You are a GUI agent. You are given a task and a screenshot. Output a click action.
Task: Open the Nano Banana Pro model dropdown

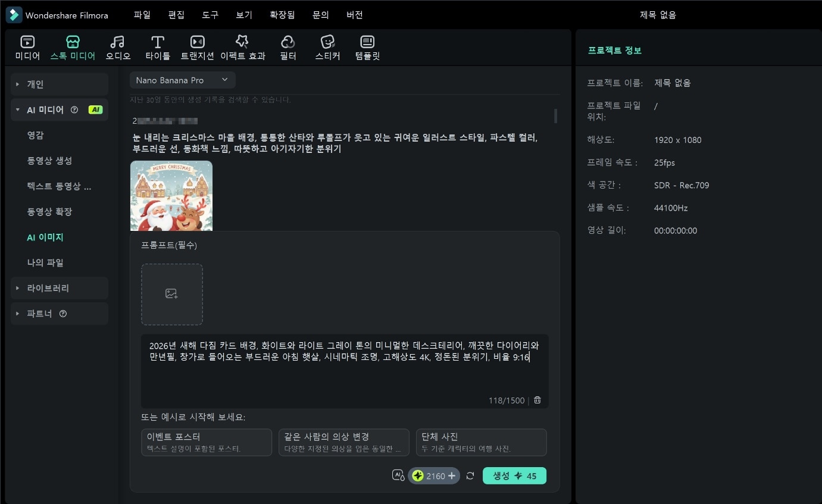click(x=182, y=80)
